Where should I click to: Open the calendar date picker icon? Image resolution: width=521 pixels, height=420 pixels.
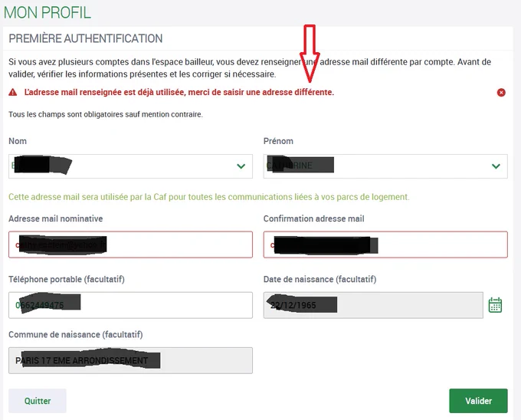[495, 305]
